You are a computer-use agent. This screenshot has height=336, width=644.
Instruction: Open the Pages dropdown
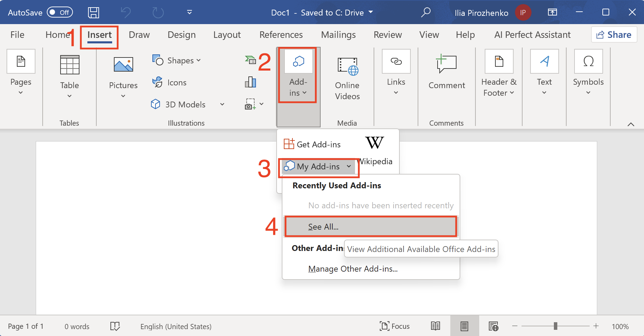[x=21, y=73]
